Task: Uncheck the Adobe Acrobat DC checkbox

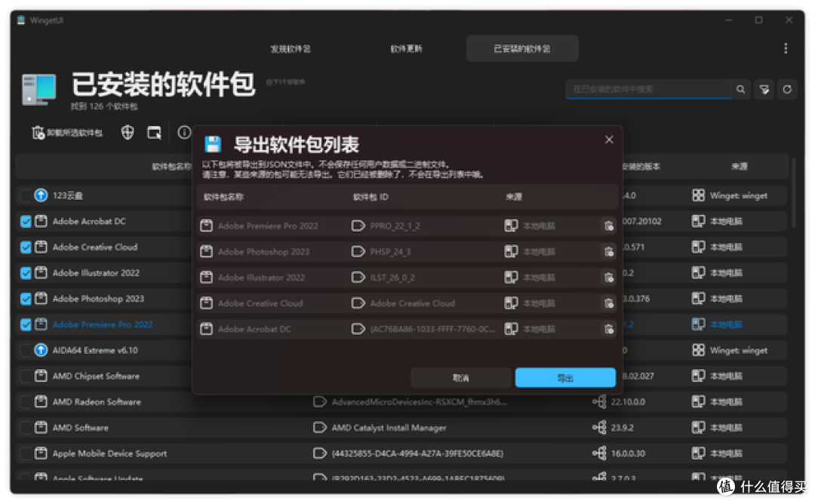Action: tap(26, 222)
